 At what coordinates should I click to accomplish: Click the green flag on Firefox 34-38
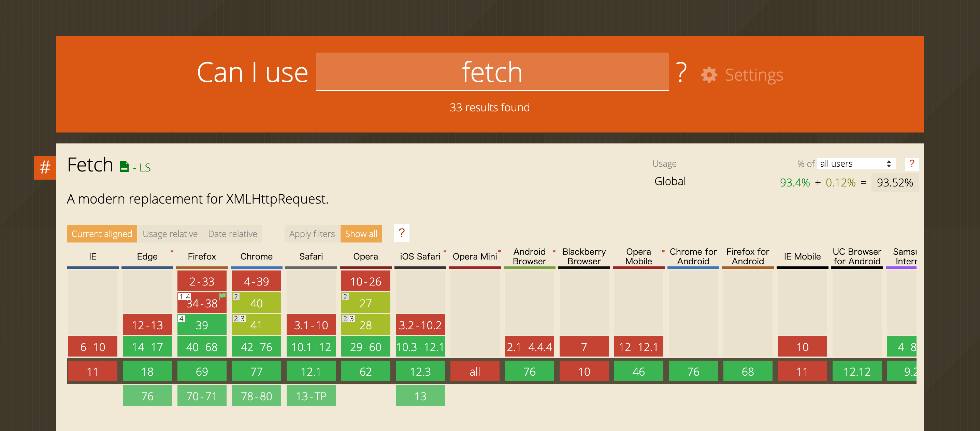tap(222, 296)
